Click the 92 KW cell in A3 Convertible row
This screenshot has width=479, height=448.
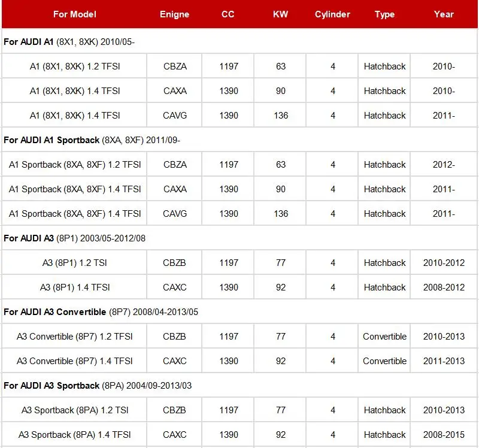click(280, 361)
